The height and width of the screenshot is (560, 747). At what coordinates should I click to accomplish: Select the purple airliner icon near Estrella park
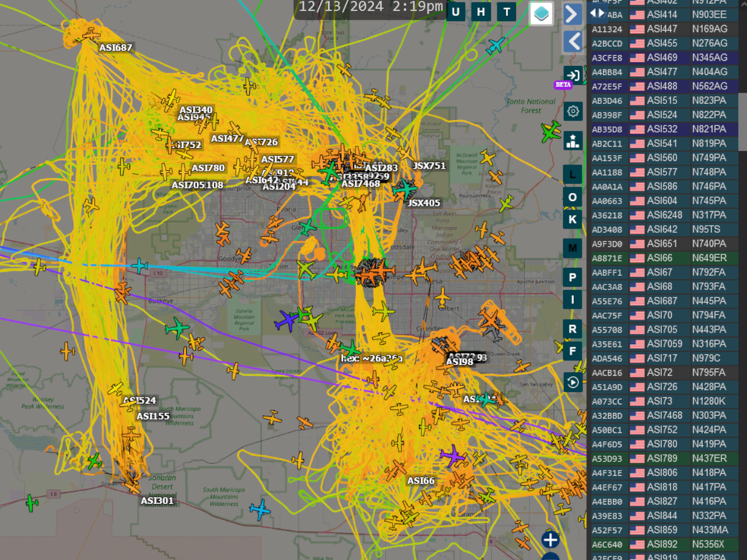pyautogui.click(x=287, y=321)
